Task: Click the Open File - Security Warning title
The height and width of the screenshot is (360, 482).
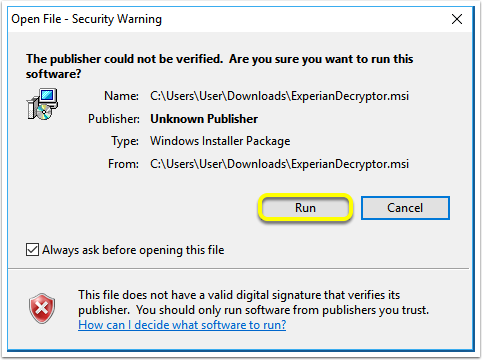Action: click(86, 19)
